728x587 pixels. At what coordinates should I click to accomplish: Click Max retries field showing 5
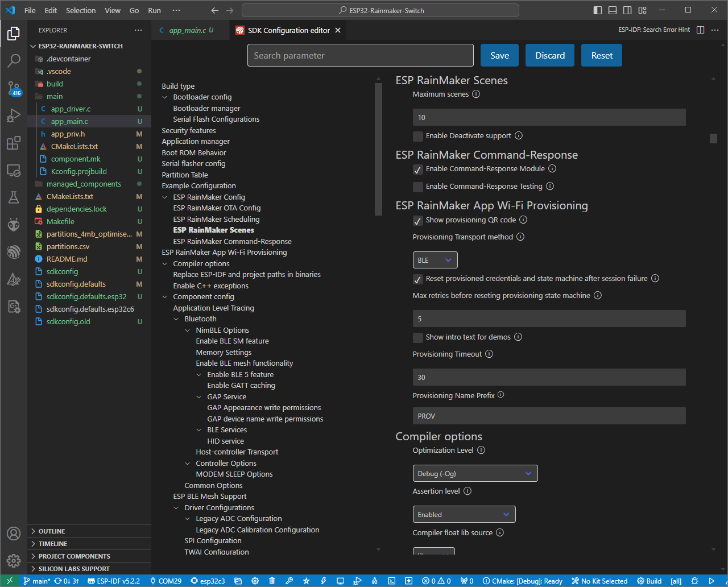click(x=549, y=319)
